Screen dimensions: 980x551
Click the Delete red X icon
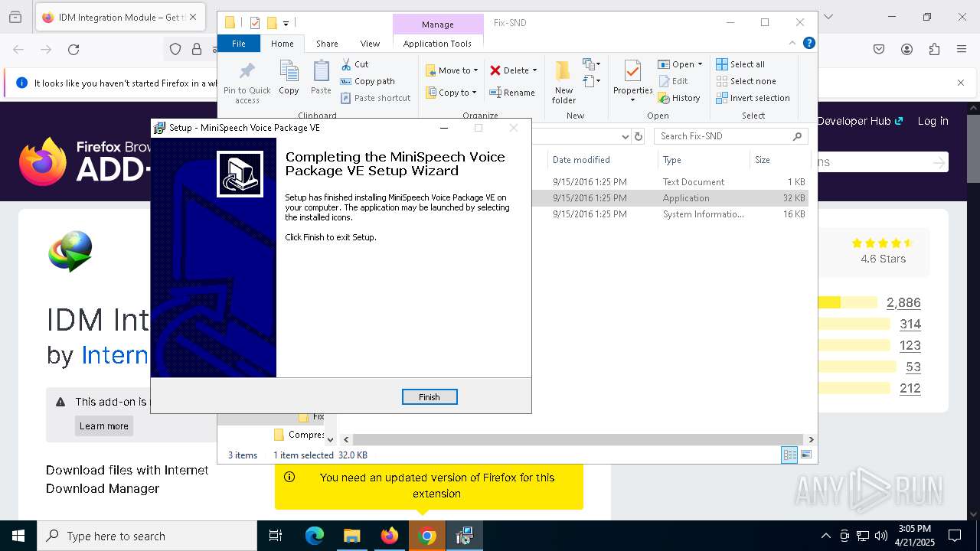tap(495, 70)
